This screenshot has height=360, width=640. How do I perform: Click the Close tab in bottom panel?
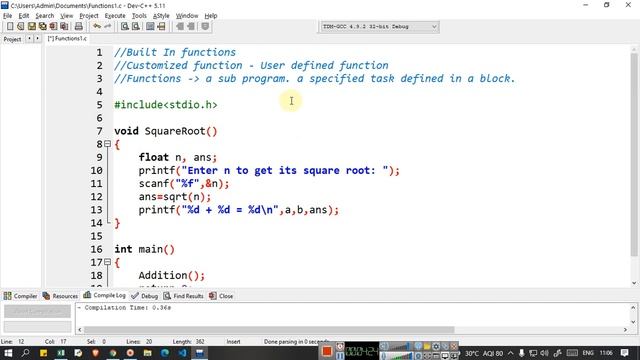point(221,296)
